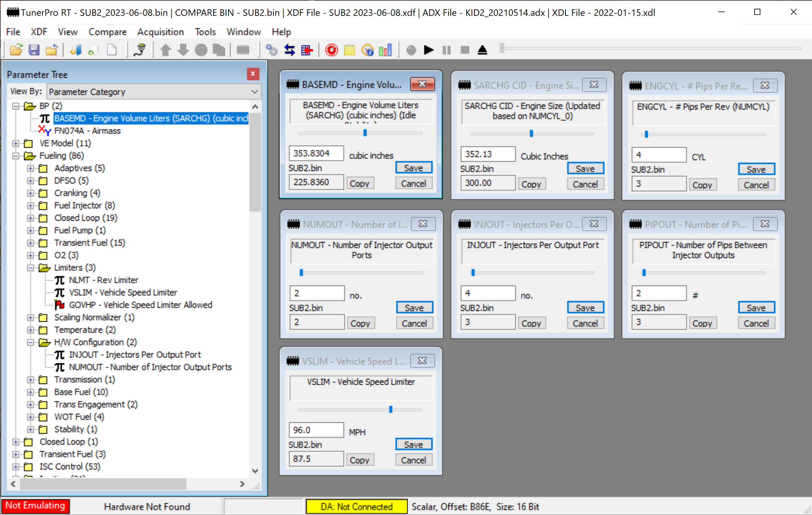Click Save in the VSLIM window
Viewport: 812px width, 515px height.
point(413,444)
